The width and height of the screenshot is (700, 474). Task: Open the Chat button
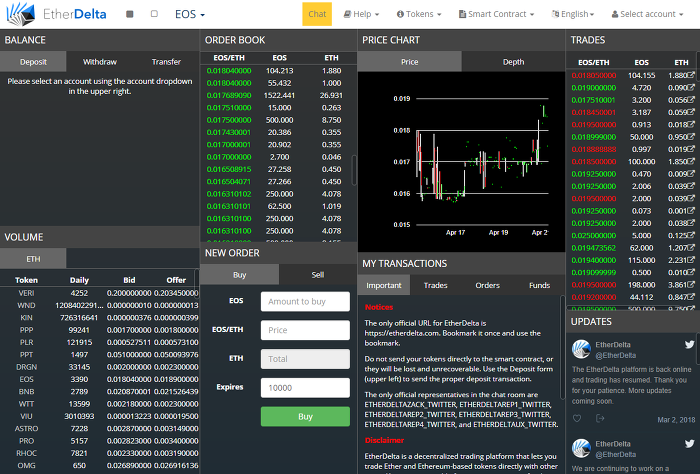pyautogui.click(x=317, y=14)
